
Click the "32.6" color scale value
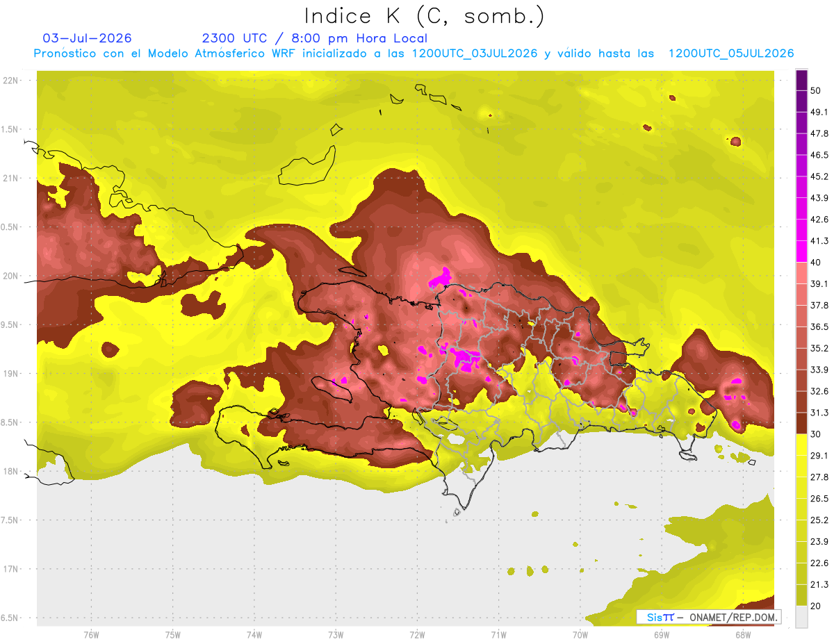click(x=819, y=391)
